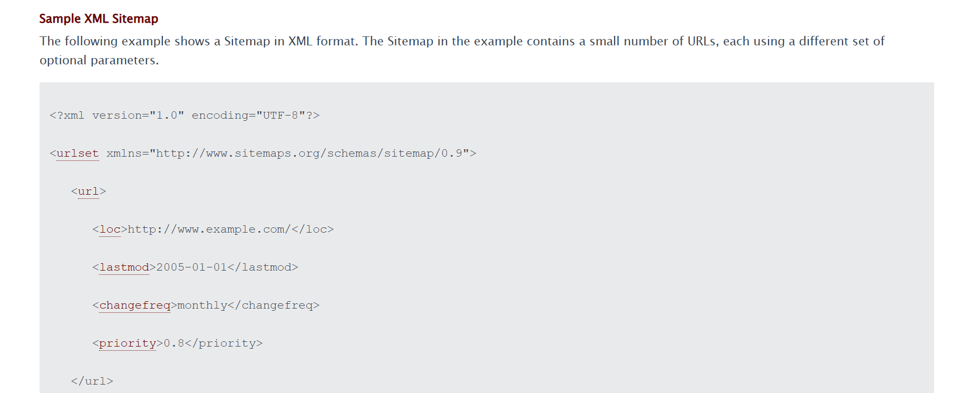This screenshot has height=393, width=980.
Task: Click the closing </lastmod> tag
Action: tap(263, 267)
